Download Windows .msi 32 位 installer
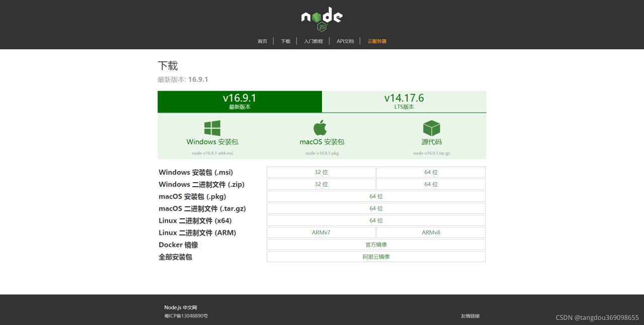The image size is (644, 325). pos(321,172)
